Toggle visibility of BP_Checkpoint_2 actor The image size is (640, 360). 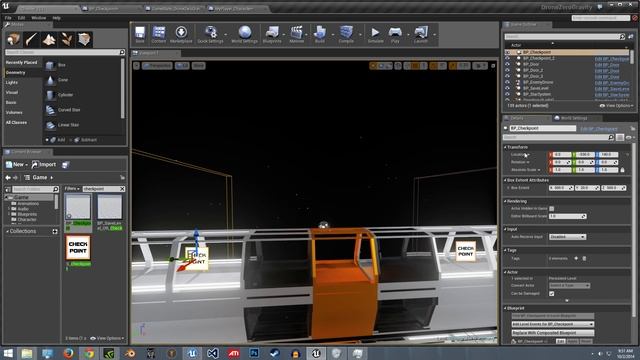tap(507, 58)
